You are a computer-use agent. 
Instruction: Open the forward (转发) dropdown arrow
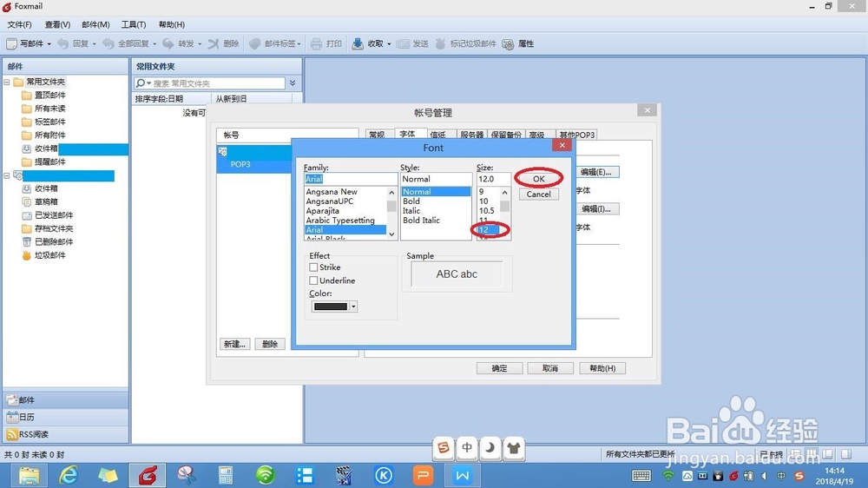[200, 43]
